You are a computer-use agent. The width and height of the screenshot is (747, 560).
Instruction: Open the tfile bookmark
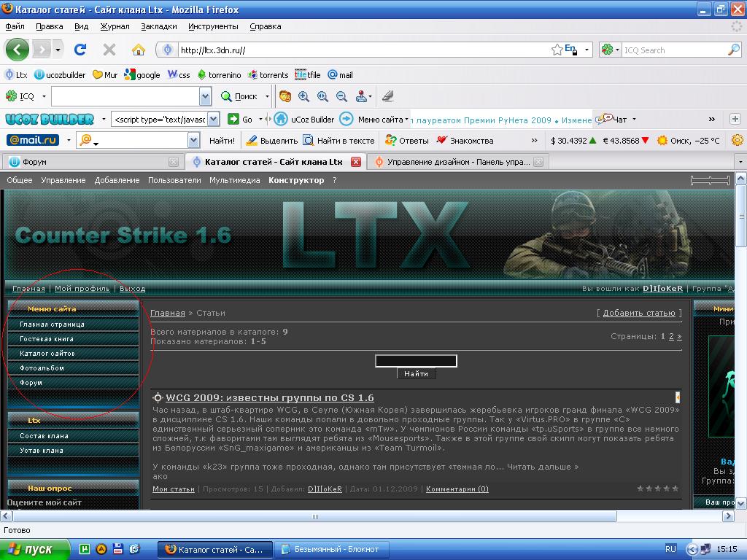tap(307, 75)
